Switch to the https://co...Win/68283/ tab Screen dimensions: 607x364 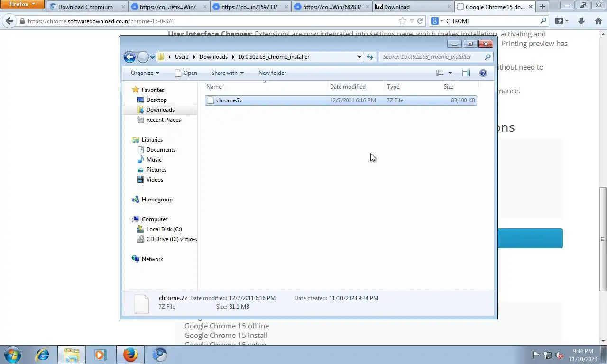tap(331, 7)
